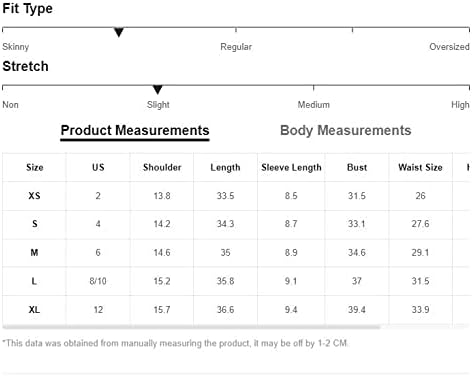Click the Stretch slider marker
The height and width of the screenshot is (377, 472).
point(158,90)
